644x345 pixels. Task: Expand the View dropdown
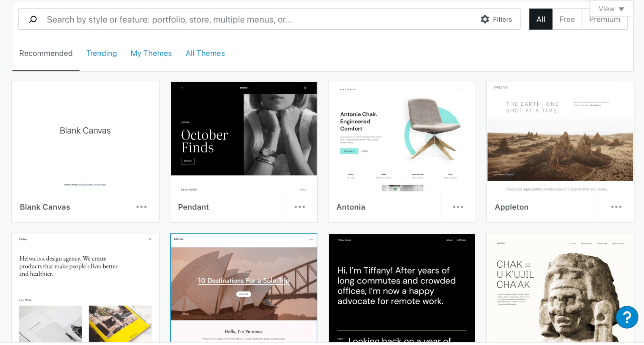[x=611, y=9]
